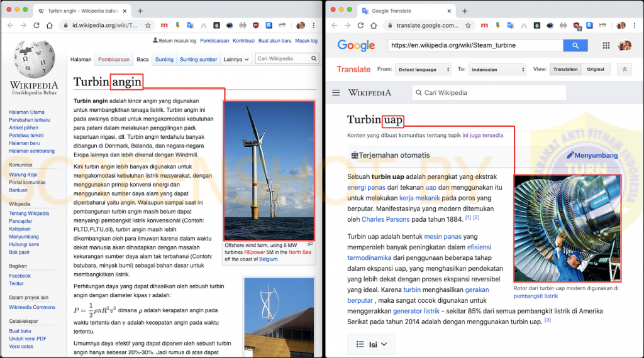Click Unduh versi PDF link
This screenshot has height=358, width=644.
[x=28, y=339]
